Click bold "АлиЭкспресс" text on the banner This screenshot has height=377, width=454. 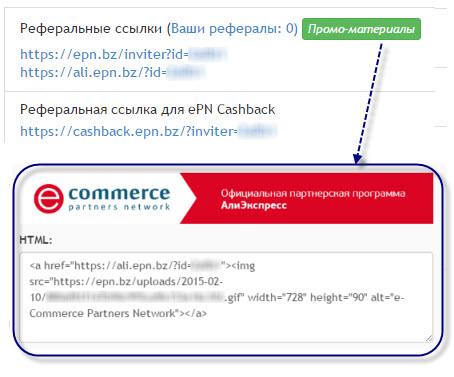[x=254, y=205]
